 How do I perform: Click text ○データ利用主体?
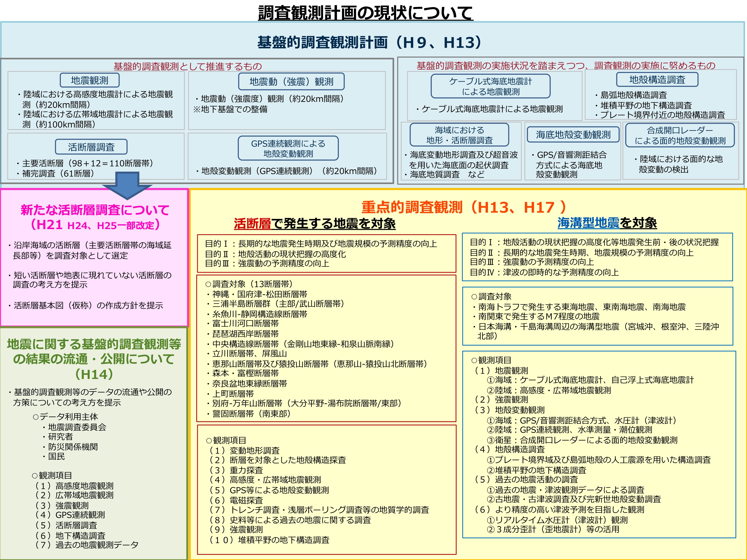65,417
